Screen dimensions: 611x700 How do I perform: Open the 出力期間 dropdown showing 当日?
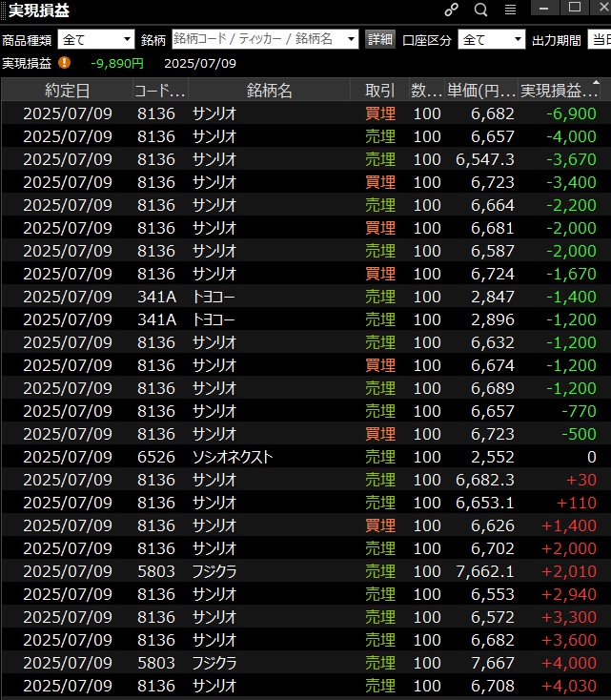[600, 40]
